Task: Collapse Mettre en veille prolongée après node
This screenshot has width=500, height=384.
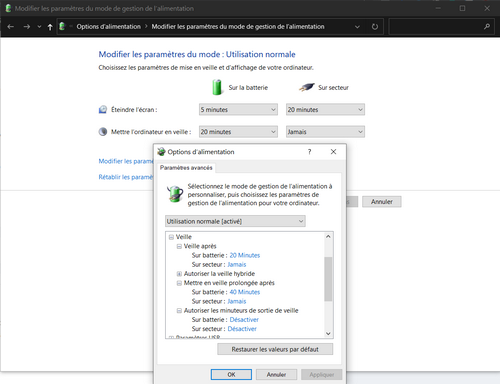Action: tap(179, 283)
